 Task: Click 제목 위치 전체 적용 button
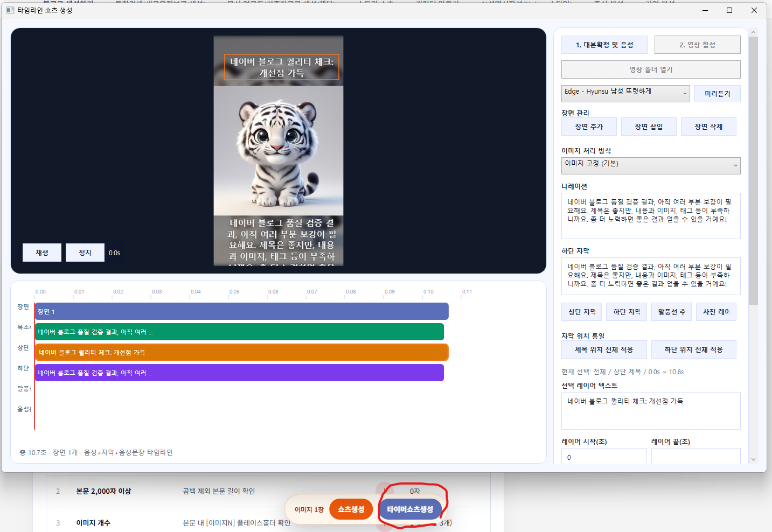point(604,349)
